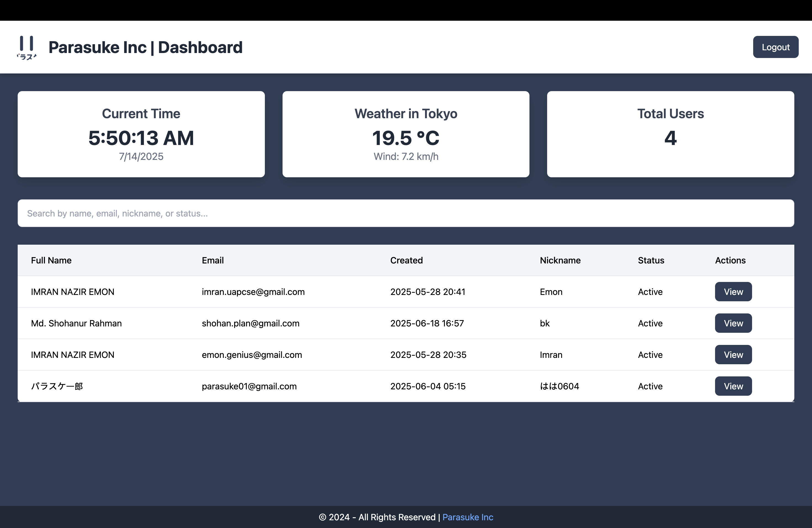This screenshot has height=528, width=812.
Task: Click created date 2025-06-18 16:57
Action: pos(427,323)
